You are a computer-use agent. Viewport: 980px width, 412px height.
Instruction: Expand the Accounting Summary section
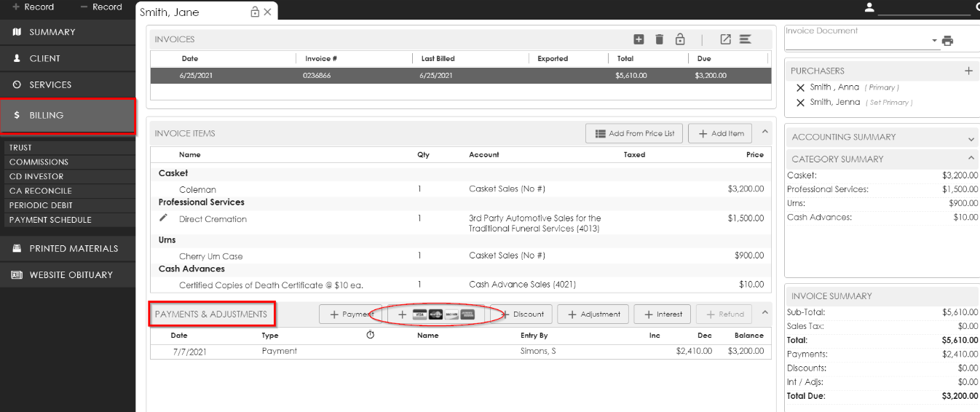pos(971,138)
